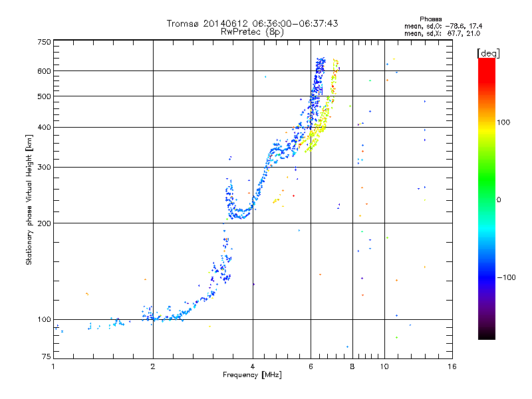The image size is (532, 399).
Task: Click the phase colorbar
Action: click(487, 198)
